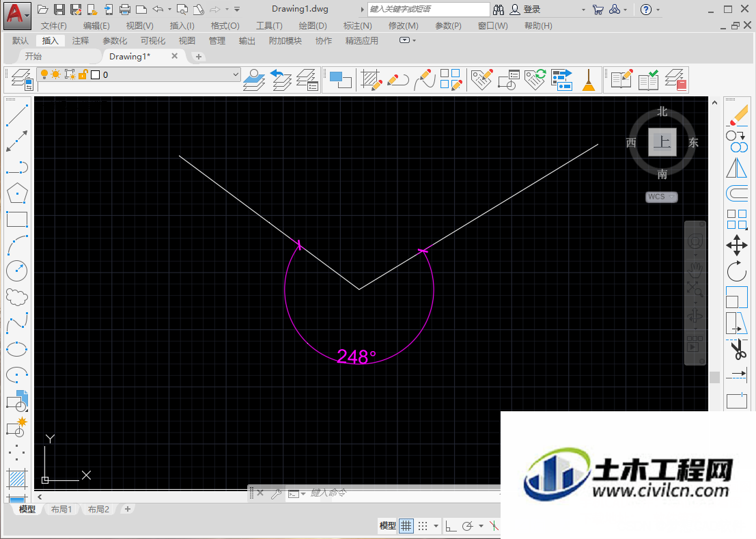Viewport: 756px width, 539px height.
Task: Click the Purge broom icon
Action: tap(588, 79)
